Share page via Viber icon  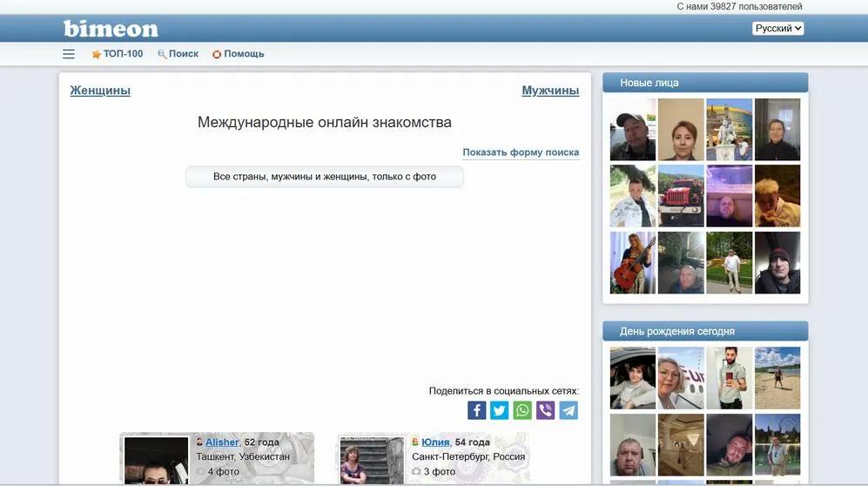[x=545, y=410]
